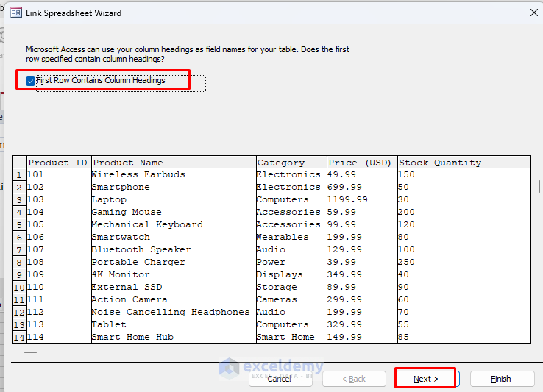Click the 4K Monitor cell
This screenshot has width=543, height=392.
click(174, 274)
